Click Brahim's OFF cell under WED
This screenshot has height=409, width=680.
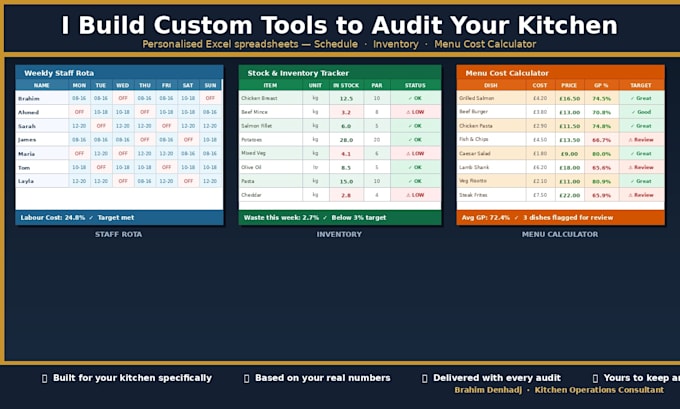point(123,98)
